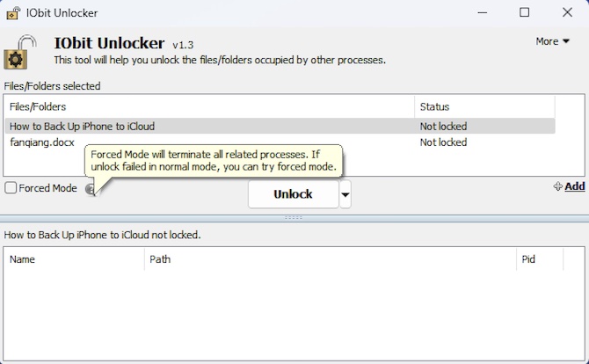Click the Unlock button
The image size is (589, 364).
point(294,194)
